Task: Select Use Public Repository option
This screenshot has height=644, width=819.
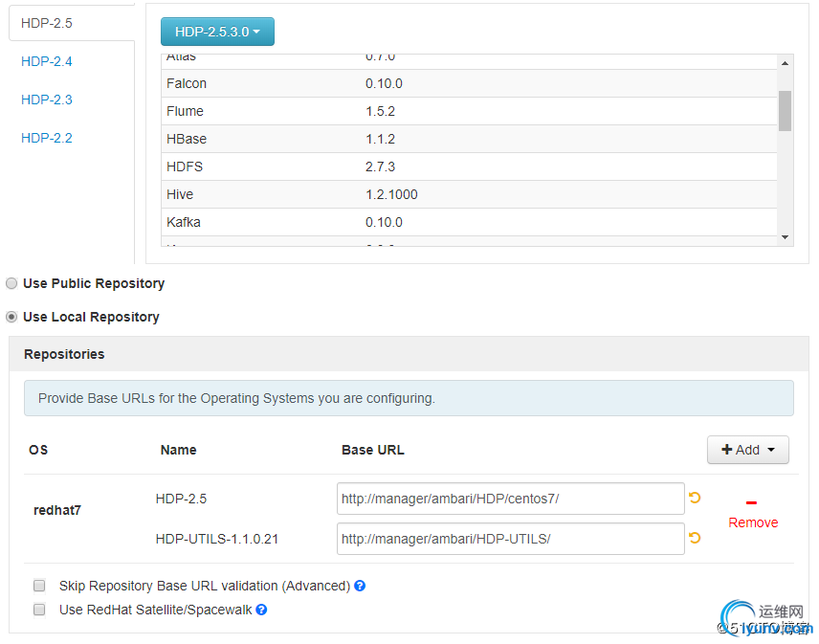Action: tap(12, 283)
